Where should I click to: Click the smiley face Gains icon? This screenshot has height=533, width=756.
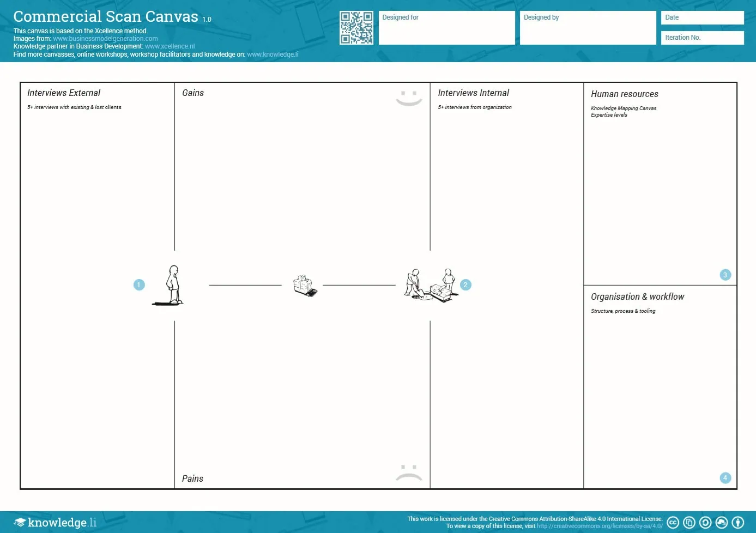coord(409,98)
